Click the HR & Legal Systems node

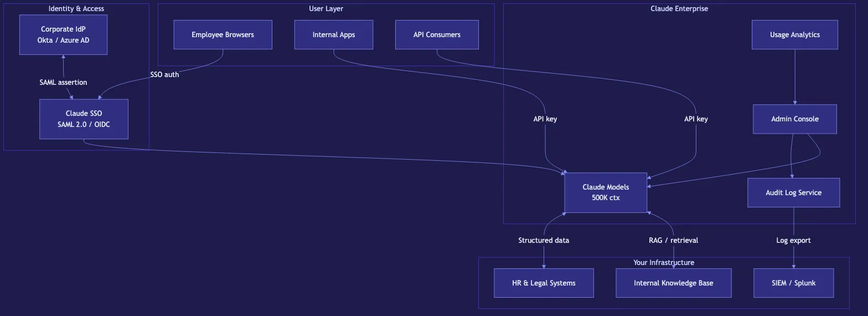coord(544,283)
